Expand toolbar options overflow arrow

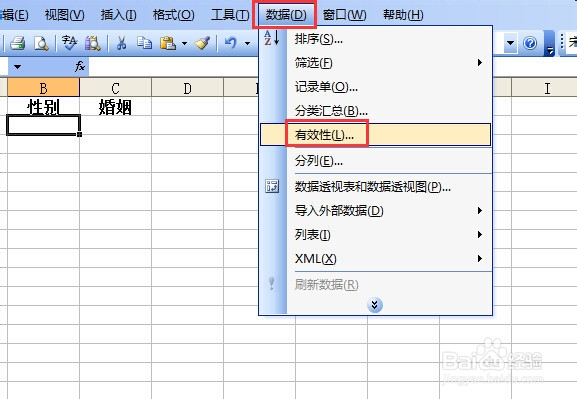[x=549, y=43]
